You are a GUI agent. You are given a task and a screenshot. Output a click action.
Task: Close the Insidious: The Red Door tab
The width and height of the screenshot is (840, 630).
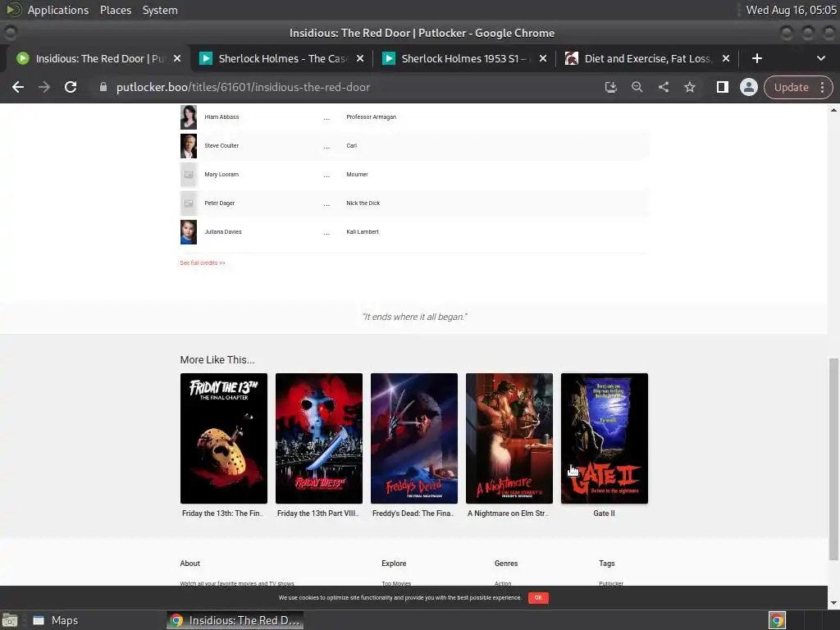coord(177,58)
